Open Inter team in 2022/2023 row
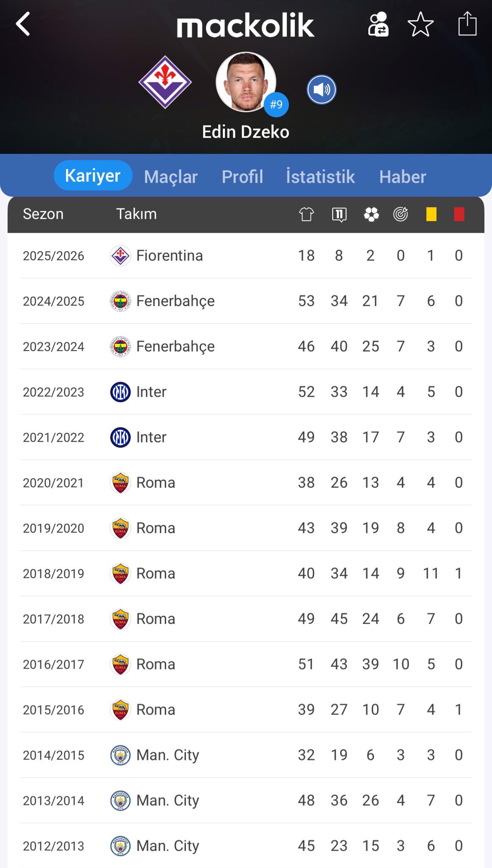Image resolution: width=492 pixels, height=868 pixels. tap(151, 392)
